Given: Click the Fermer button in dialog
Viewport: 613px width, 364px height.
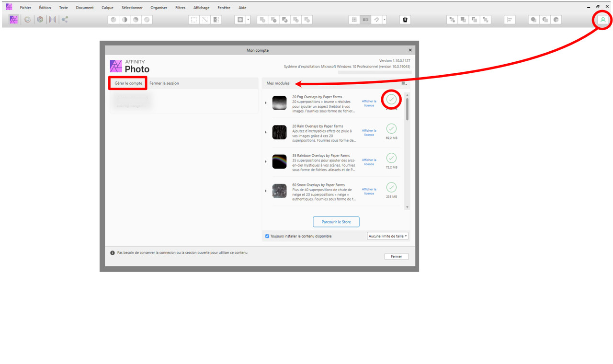Looking at the screenshot, I should [x=397, y=257].
